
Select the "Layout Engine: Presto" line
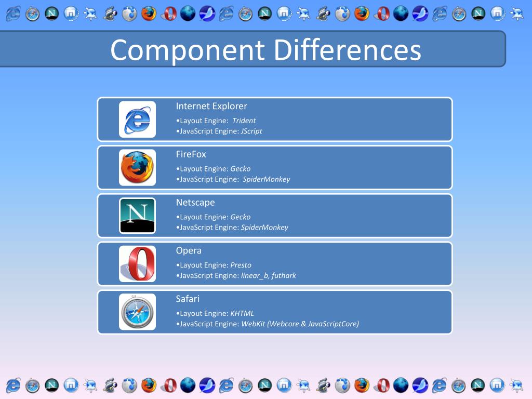tap(214, 265)
